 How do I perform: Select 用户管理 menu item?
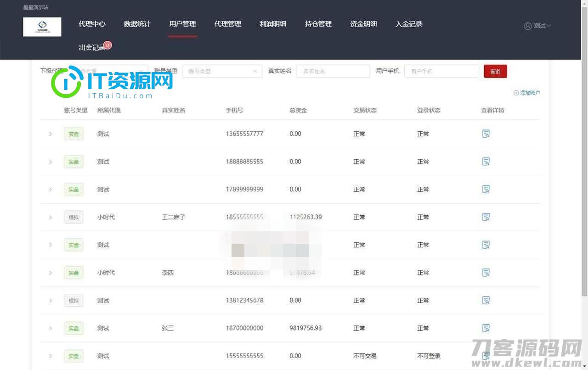182,24
